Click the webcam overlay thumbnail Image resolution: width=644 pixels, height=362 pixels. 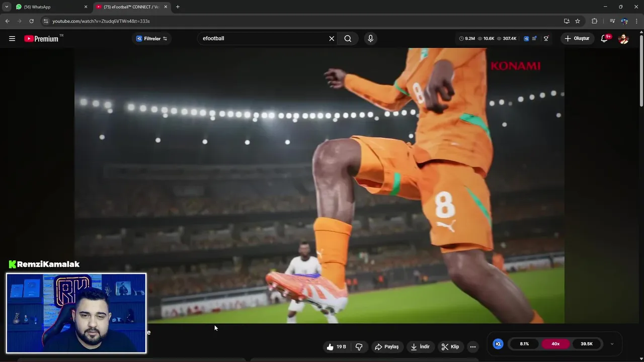(76, 313)
